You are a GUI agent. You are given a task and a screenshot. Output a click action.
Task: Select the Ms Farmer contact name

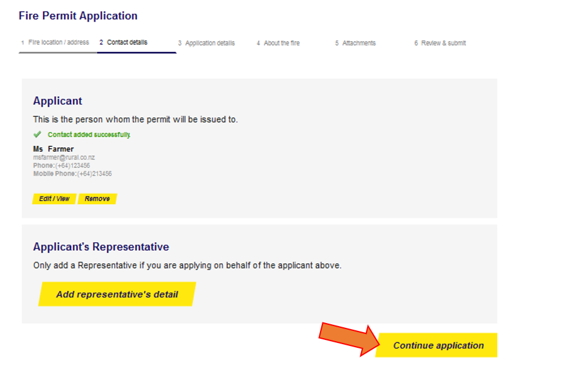pos(53,149)
